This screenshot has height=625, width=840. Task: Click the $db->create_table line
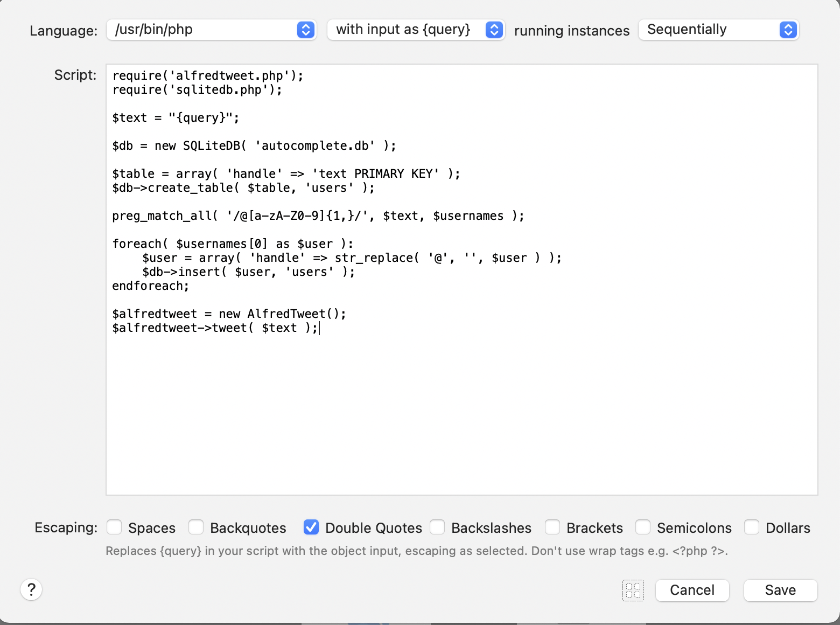click(243, 188)
